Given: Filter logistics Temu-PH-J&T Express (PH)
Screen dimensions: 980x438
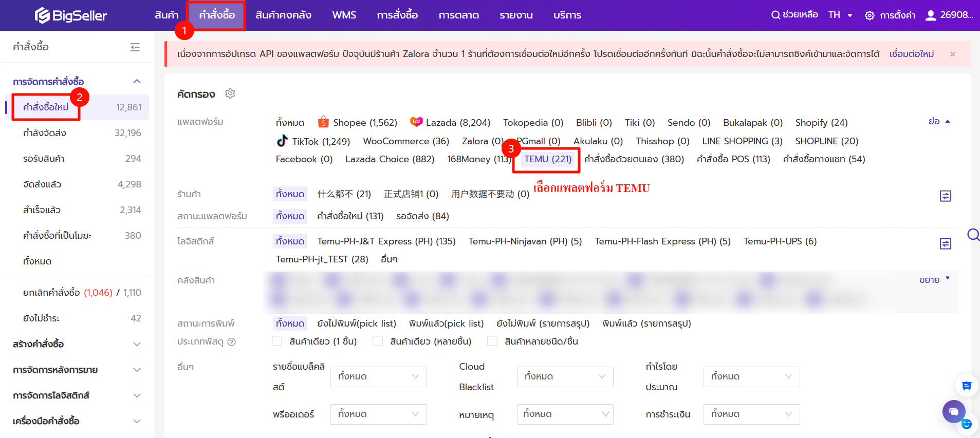Looking at the screenshot, I should pos(386,241).
